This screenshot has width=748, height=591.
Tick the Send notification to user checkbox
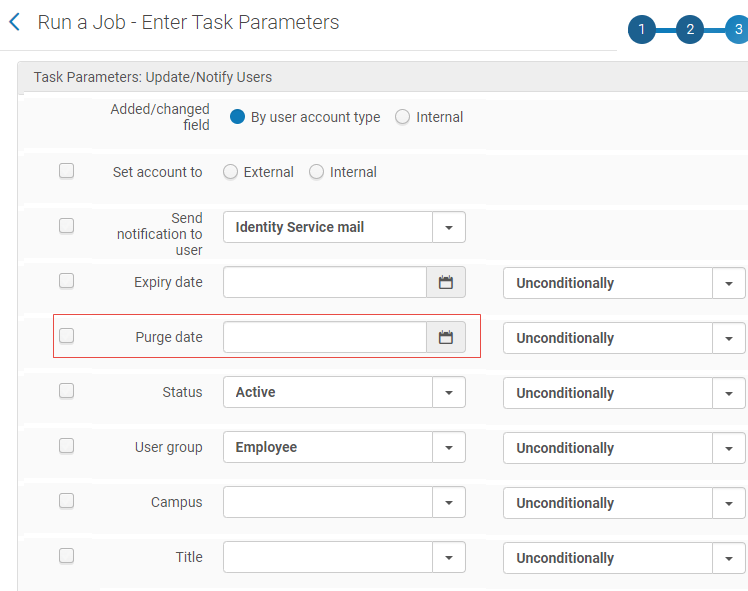click(x=66, y=226)
